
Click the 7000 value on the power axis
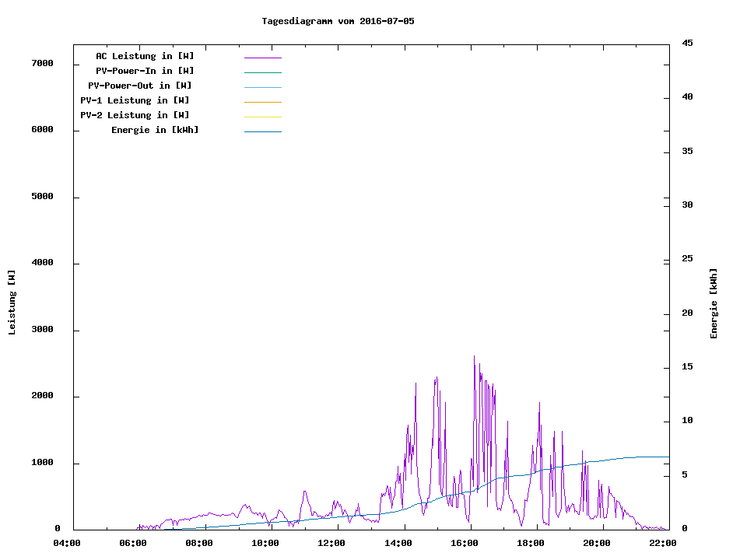click(x=41, y=63)
